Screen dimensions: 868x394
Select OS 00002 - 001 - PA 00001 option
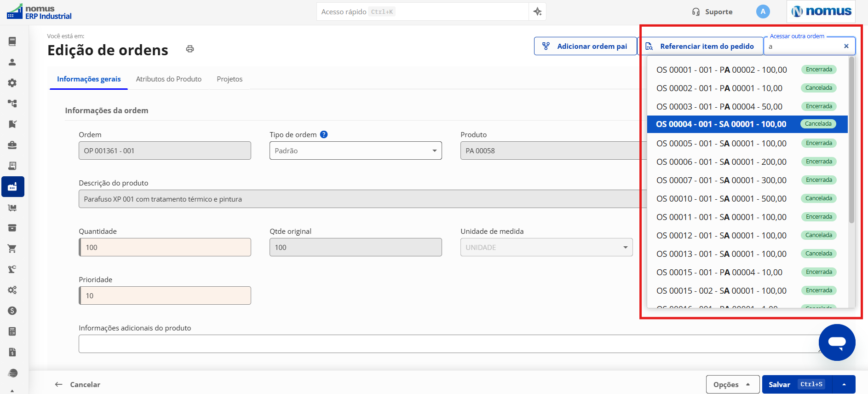pos(747,88)
